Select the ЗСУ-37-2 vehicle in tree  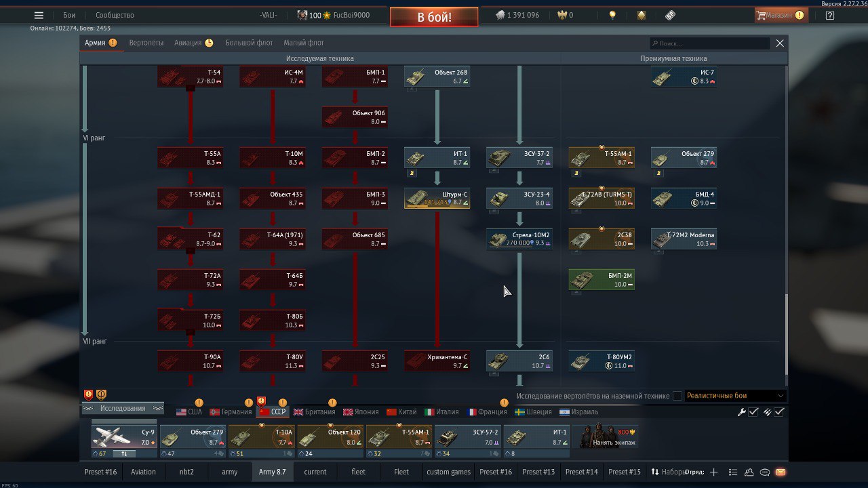pyautogui.click(x=519, y=157)
